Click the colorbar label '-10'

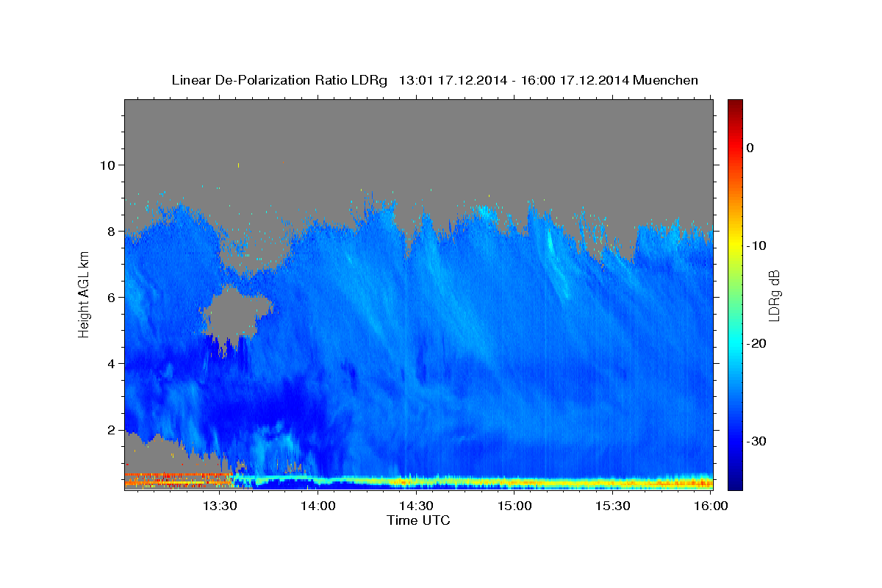756,245
